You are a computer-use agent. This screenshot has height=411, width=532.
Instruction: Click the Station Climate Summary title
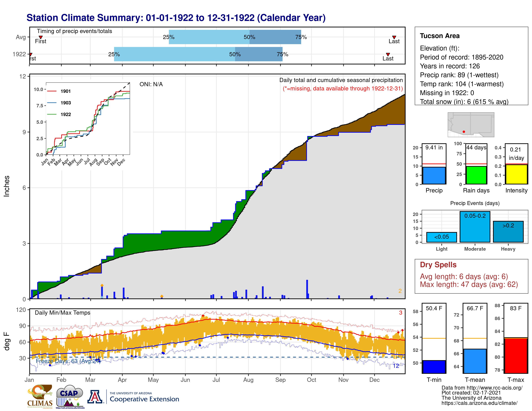pos(176,18)
